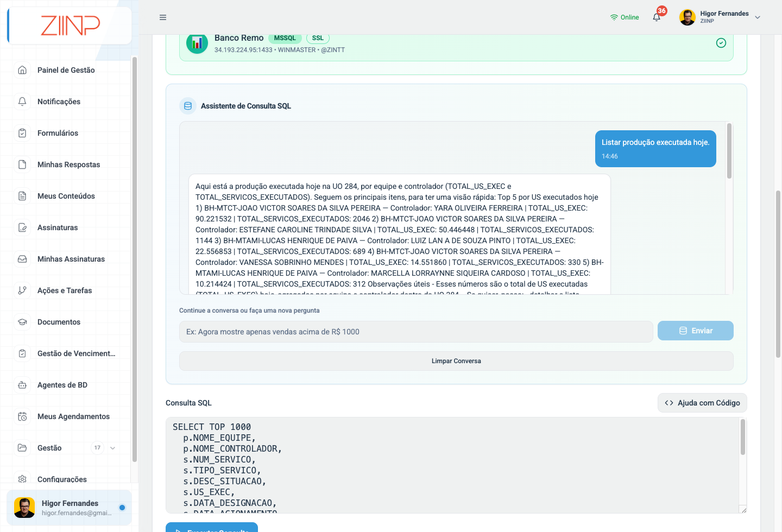Image resolution: width=782 pixels, height=532 pixels.
Task: Click the Meus Agendamentos calendar icon
Action: tap(22, 416)
